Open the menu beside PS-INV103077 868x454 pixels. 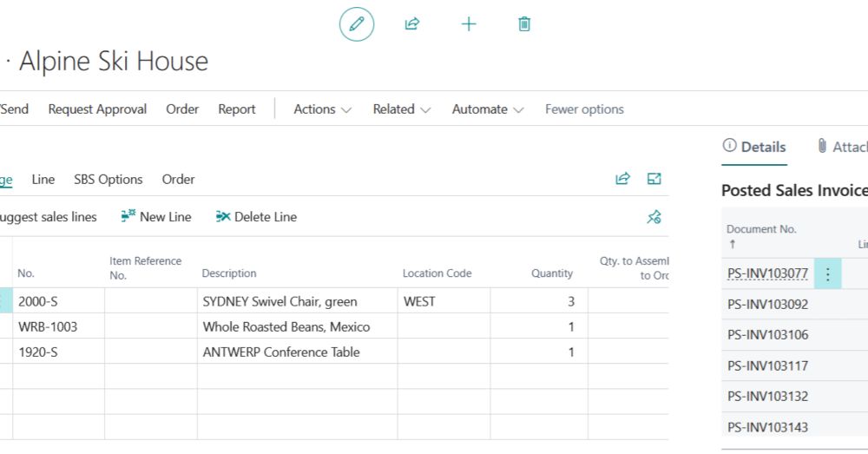(x=827, y=273)
